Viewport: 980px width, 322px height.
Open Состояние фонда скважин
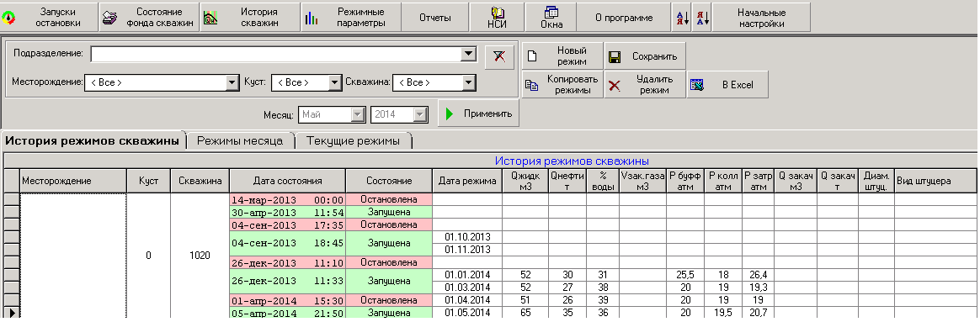point(149,18)
